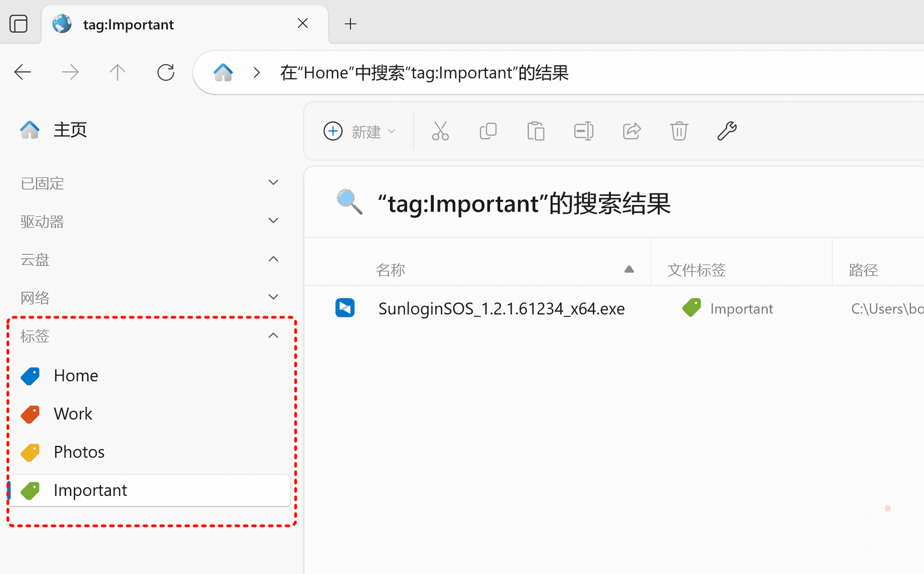Open Properties via the wrench icon
Viewport: 924px width, 574px height.
[x=727, y=131]
